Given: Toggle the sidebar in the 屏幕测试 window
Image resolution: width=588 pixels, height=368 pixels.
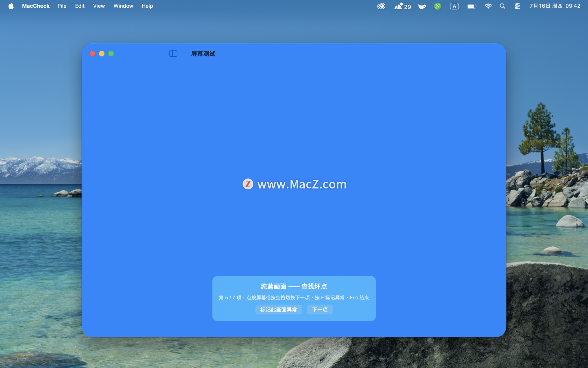Looking at the screenshot, I should point(173,54).
